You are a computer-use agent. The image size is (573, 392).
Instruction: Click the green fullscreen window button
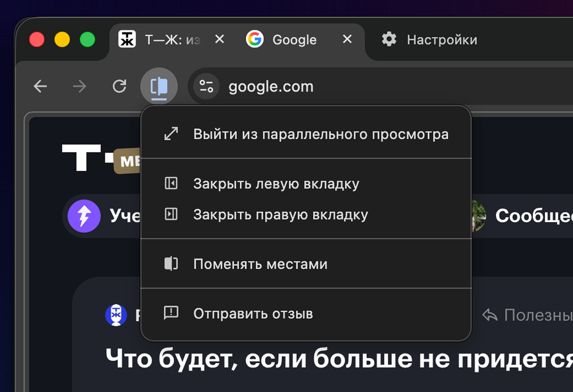pos(87,39)
